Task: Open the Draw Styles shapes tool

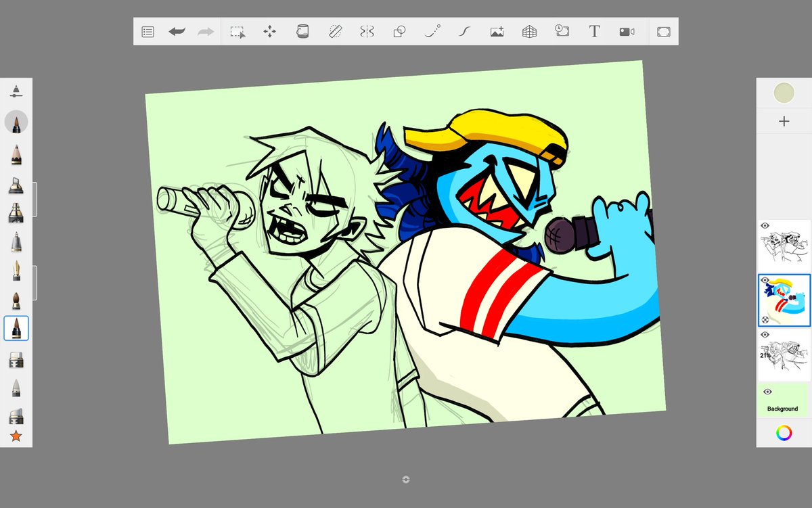Action: pyautogui.click(x=399, y=31)
